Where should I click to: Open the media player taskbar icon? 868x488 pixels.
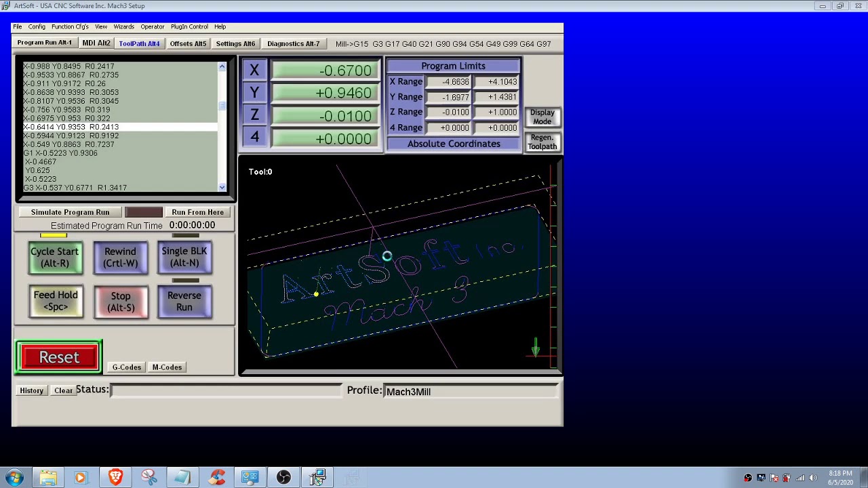pyautogui.click(x=81, y=478)
